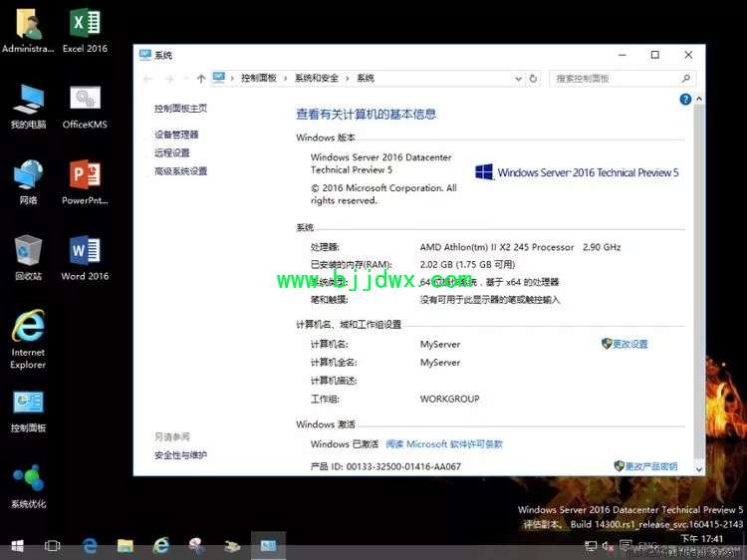Click the scrollbar up arrow in System window
This screenshot has width=747, height=560.
(699, 99)
